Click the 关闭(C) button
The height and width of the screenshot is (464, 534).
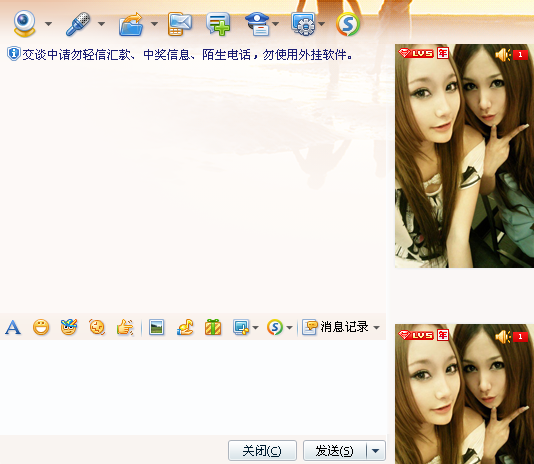click(262, 450)
